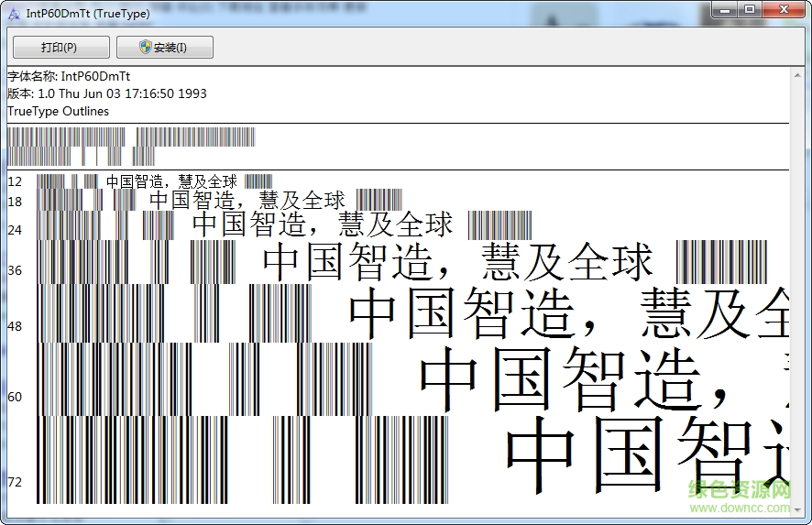This screenshot has height=525, width=812.
Task: Minimize the IntP60DmTt font window
Action: point(726,10)
